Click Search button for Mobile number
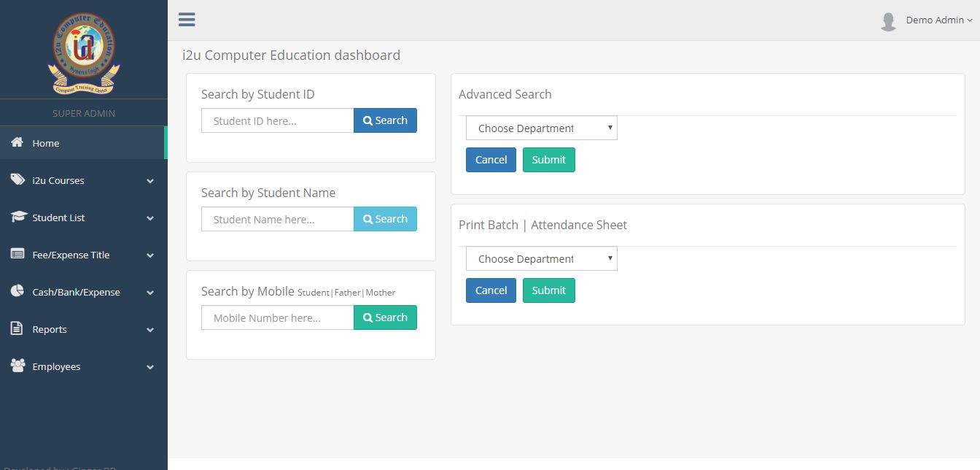Screen dimensions: 980x470 coord(385,317)
